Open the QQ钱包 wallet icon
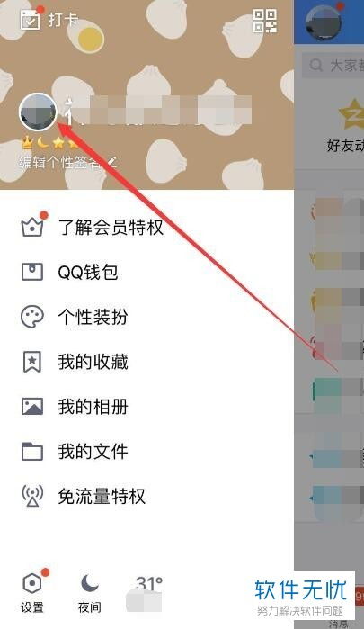The image size is (364, 629). [x=32, y=272]
